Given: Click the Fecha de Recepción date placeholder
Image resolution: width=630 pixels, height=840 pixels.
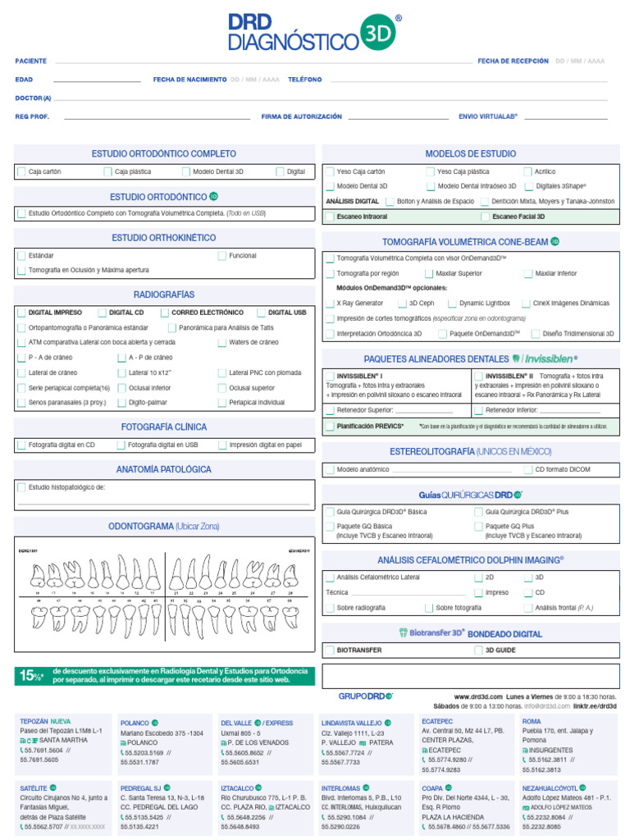Looking at the screenshot, I should pos(580,61).
